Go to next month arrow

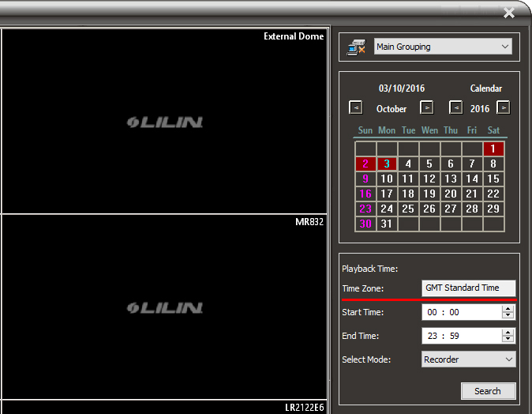tap(426, 107)
